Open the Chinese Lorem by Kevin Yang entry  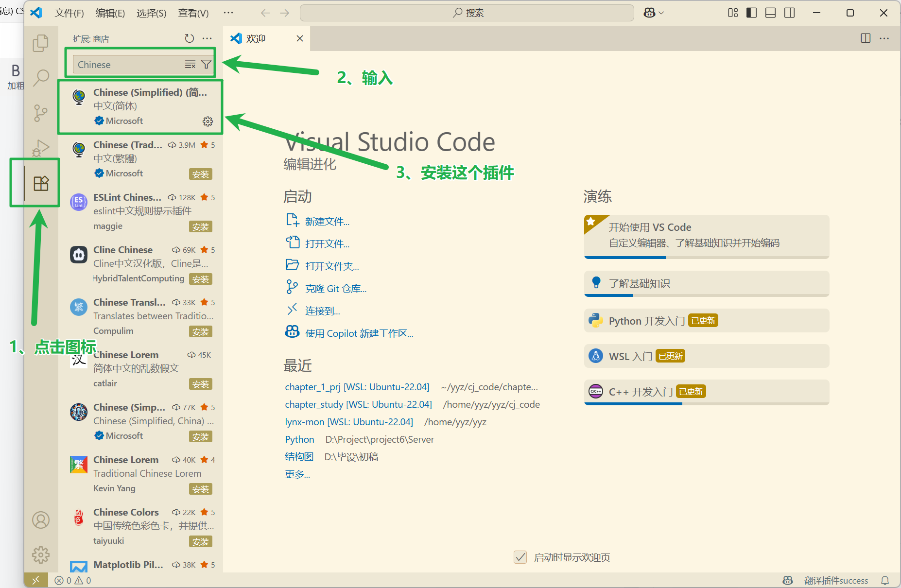[x=140, y=474]
